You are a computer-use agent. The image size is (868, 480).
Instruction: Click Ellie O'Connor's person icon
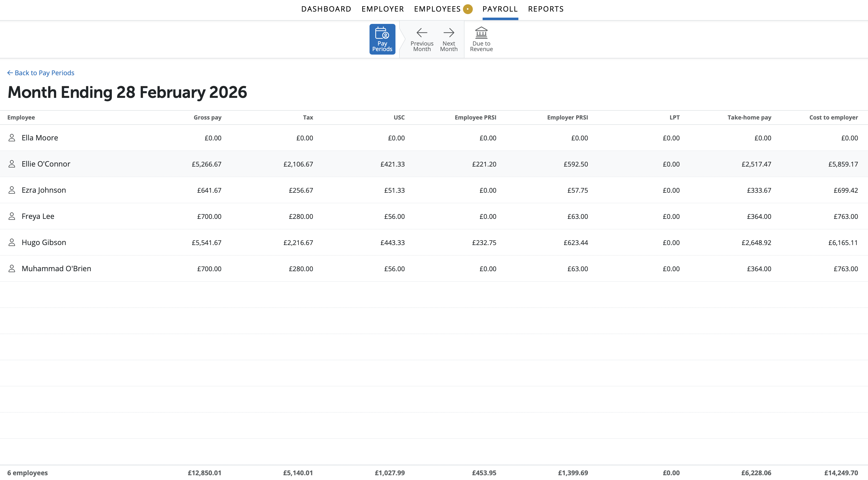coord(12,164)
